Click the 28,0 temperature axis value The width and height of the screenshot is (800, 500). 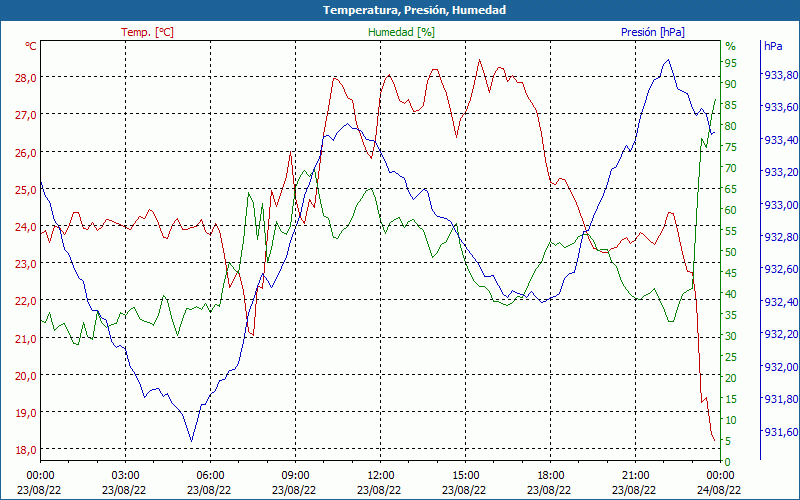(26, 78)
